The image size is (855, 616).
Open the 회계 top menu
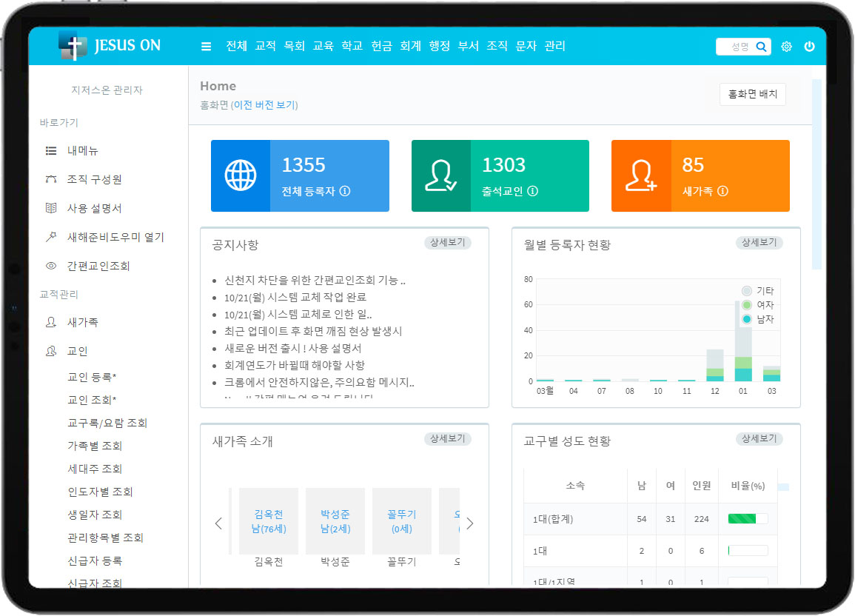point(410,46)
